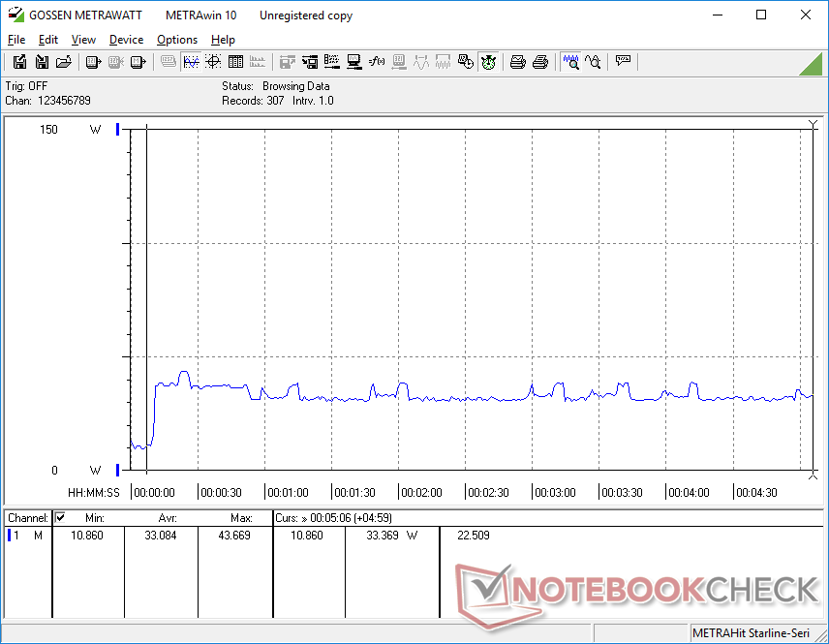Toggle the blue waveform zoom magnifier
The height and width of the screenshot is (644, 829).
571,62
